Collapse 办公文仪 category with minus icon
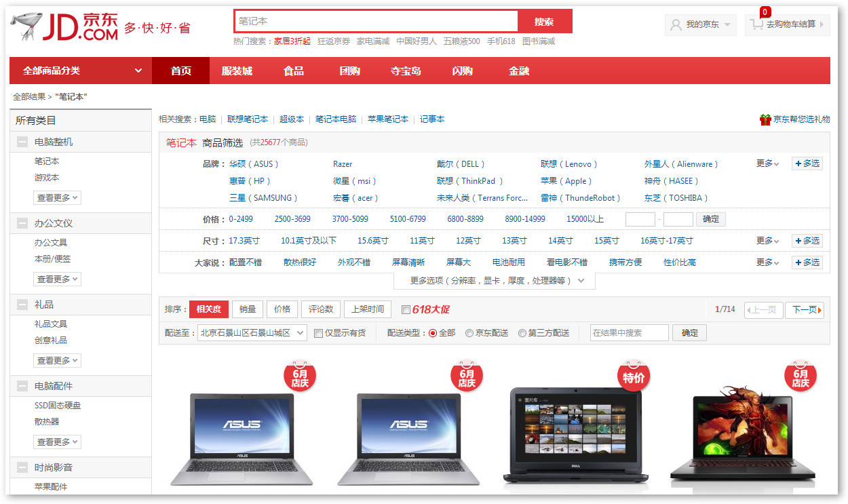The image size is (848, 504). coord(22,223)
